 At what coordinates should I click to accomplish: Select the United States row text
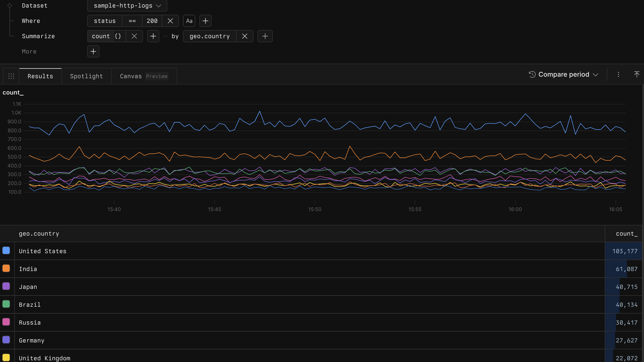click(43, 251)
